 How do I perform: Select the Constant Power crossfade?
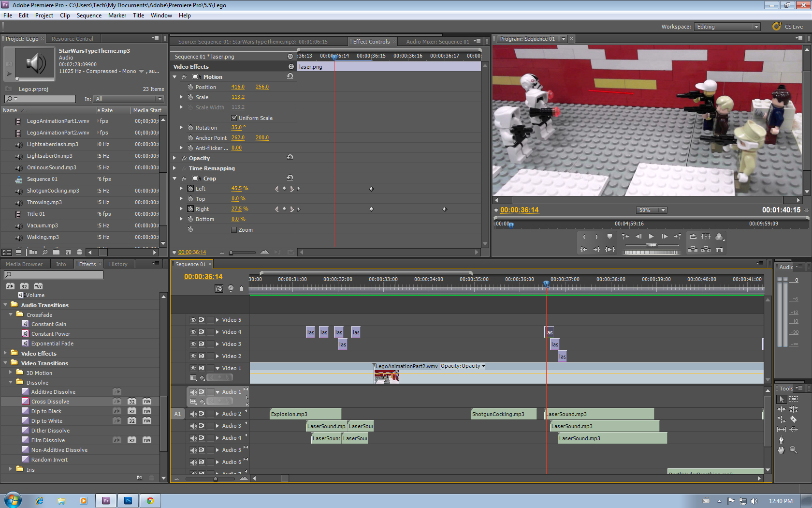click(51, 334)
